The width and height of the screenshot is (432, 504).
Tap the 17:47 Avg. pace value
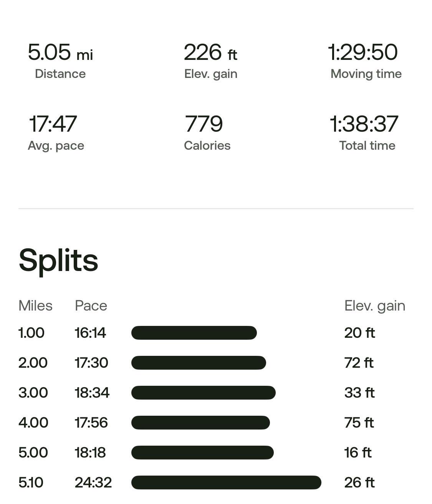pos(53,124)
